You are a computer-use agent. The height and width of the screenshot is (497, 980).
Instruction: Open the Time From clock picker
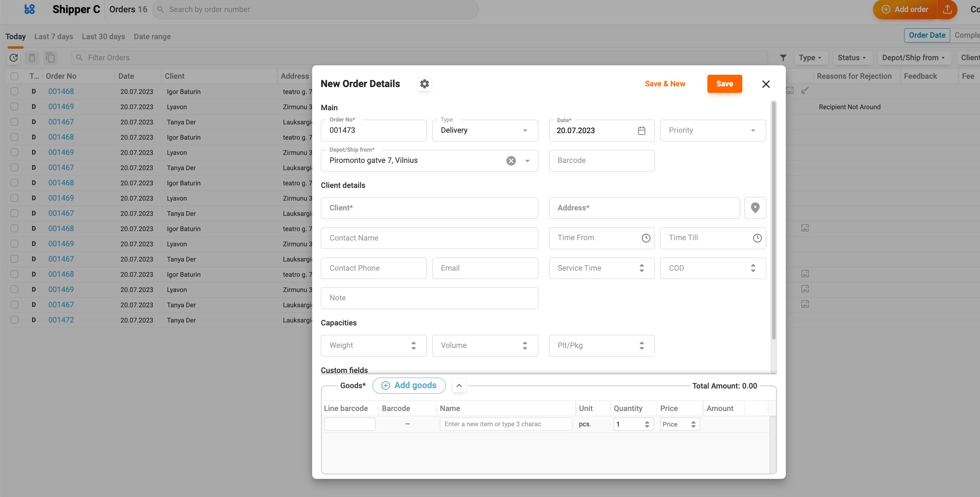[646, 238]
